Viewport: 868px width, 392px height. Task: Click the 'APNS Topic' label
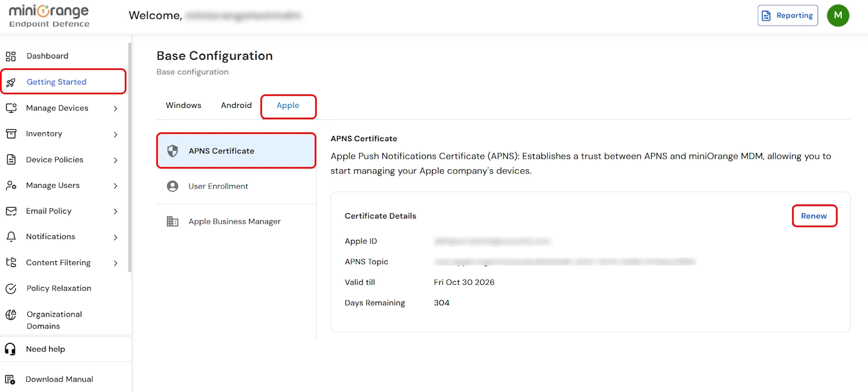click(366, 262)
